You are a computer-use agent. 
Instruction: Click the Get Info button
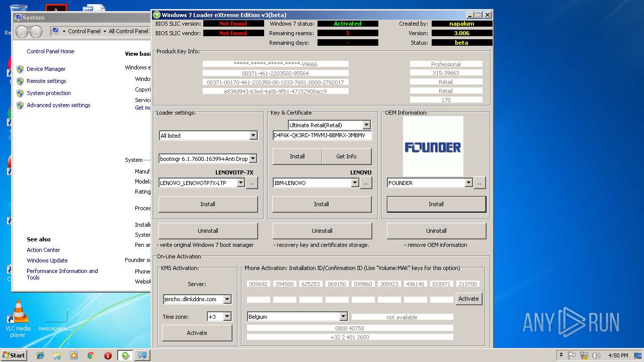[346, 156]
